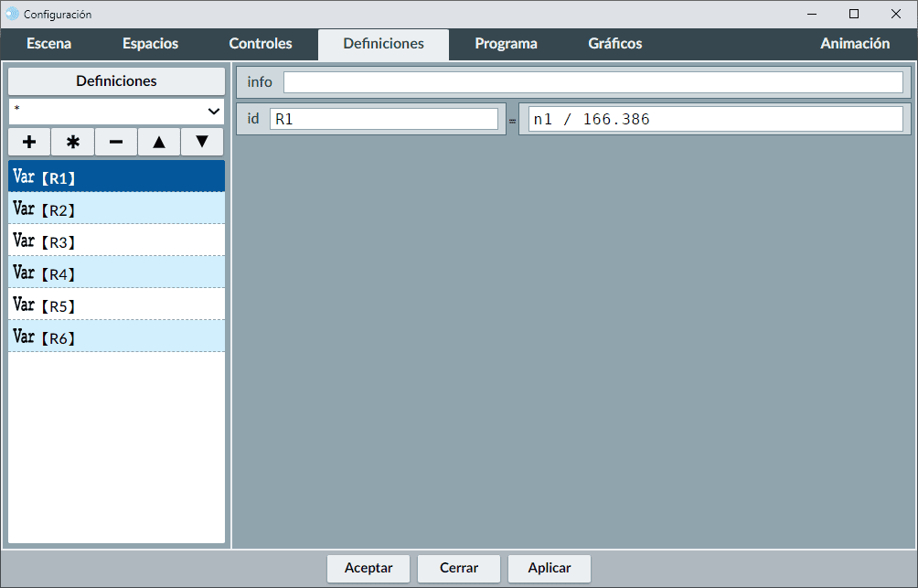Switch to the Escena tab
The width and height of the screenshot is (918, 588).
[48, 44]
